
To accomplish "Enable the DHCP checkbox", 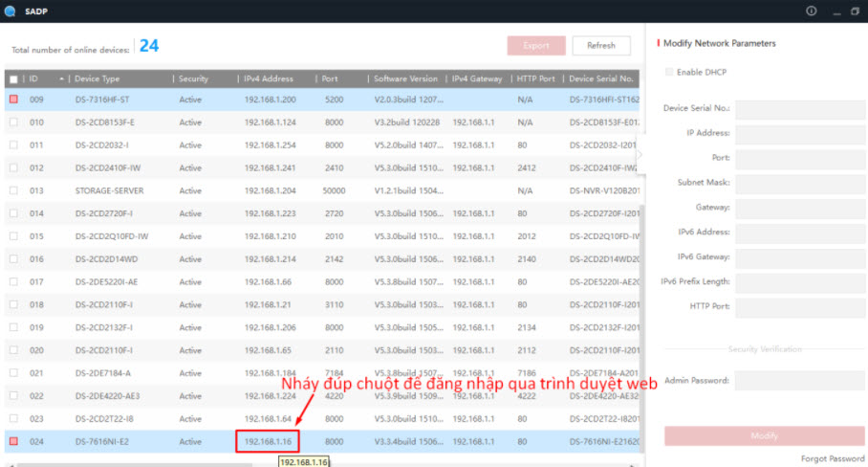I will [x=669, y=72].
